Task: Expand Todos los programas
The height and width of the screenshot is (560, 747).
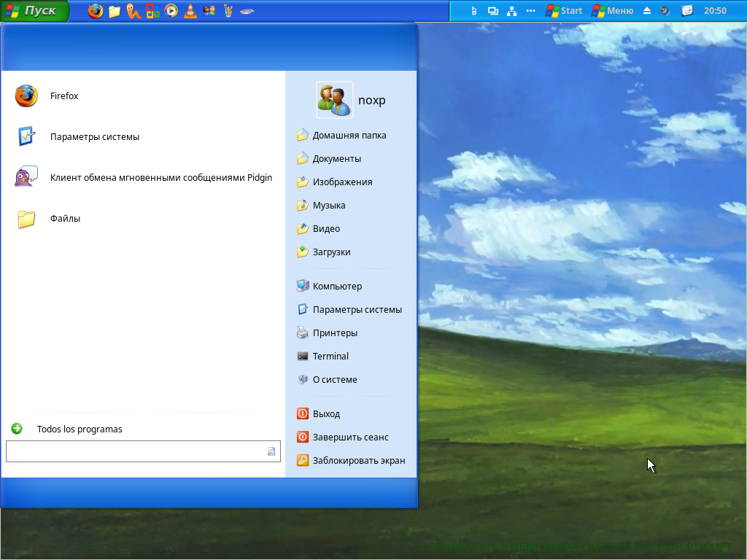Action: coord(80,429)
